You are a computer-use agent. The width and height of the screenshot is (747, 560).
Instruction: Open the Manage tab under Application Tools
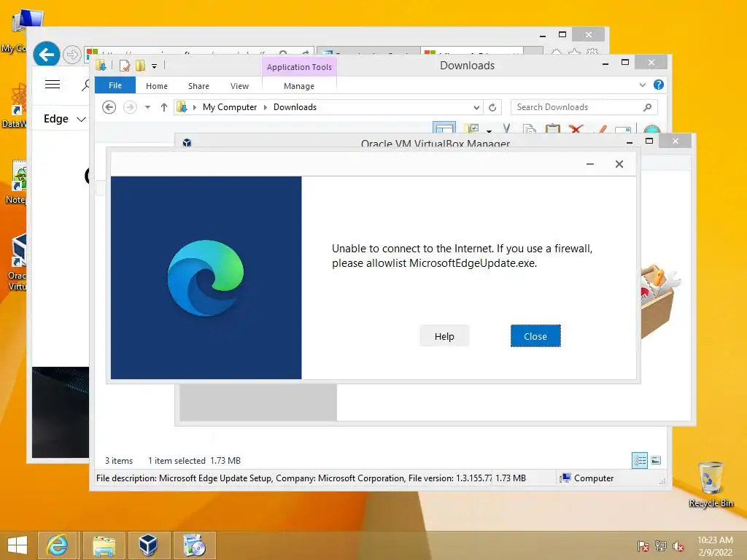[x=298, y=86]
